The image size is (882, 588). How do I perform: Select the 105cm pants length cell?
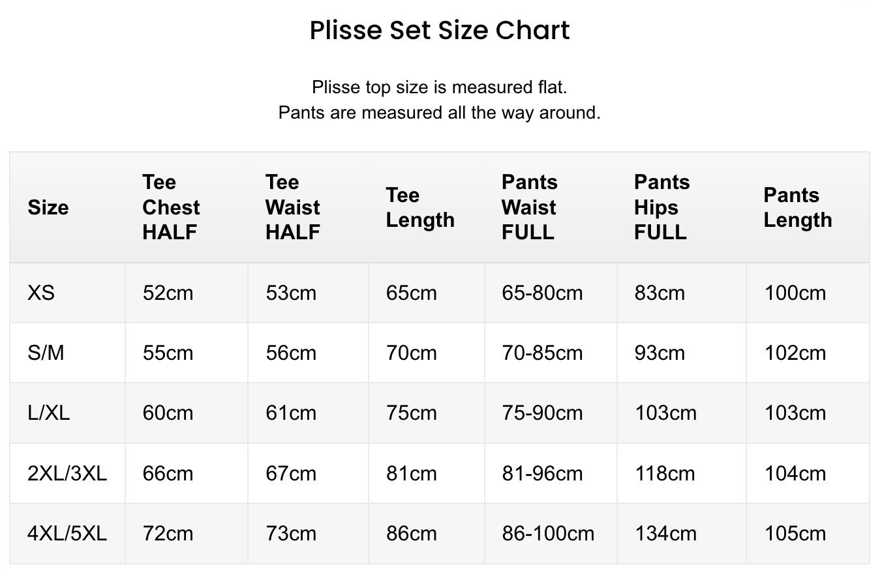(795, 533)
